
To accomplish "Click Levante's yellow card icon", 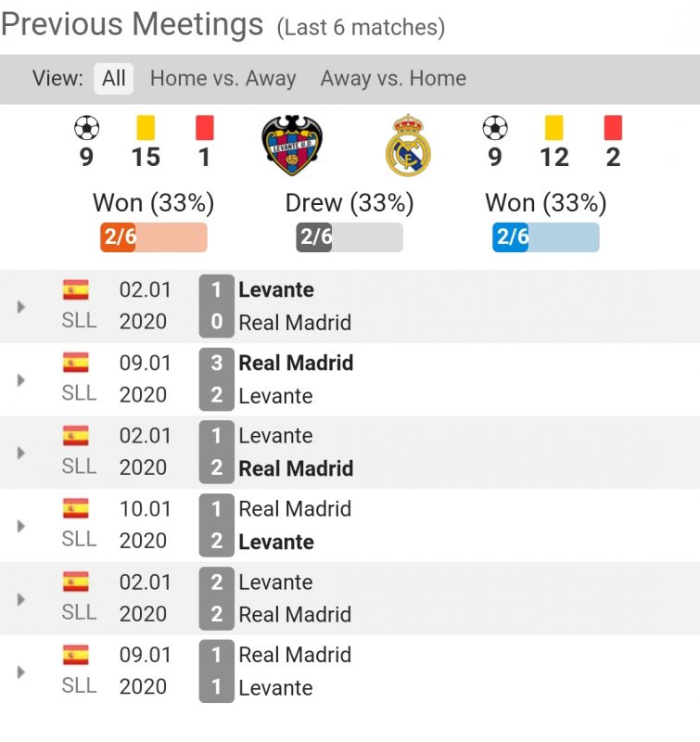I will pos(146,127).
